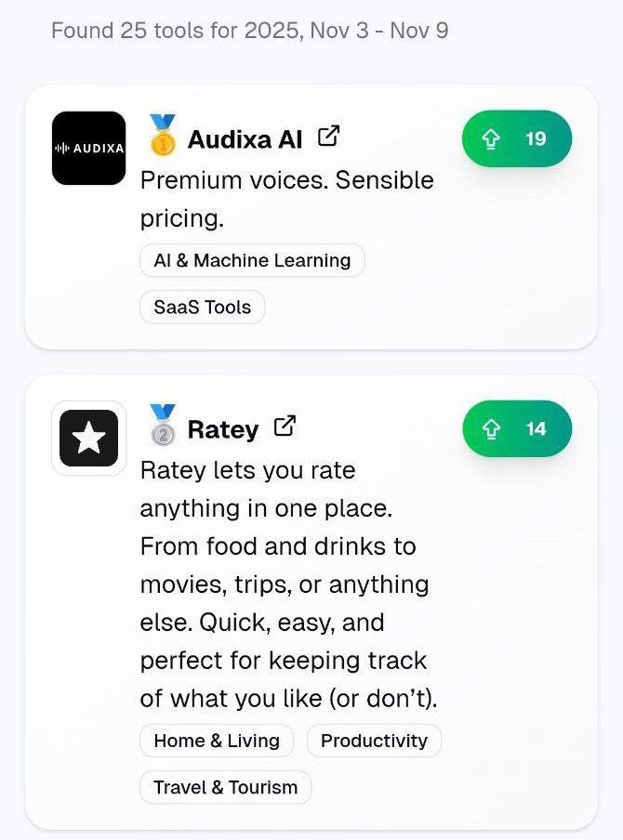Click the upvote arrow icon beside 14
This screenshot has height=840, width=623.
491,429
